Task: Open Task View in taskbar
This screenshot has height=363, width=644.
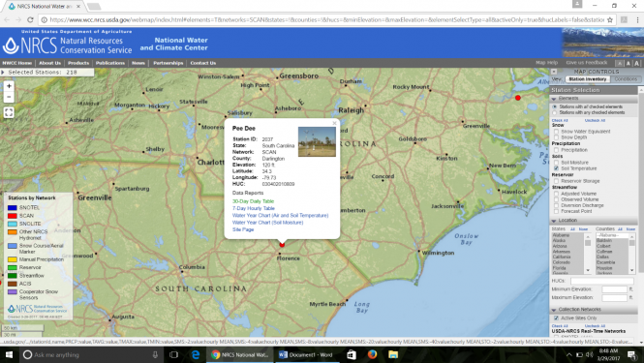Action: point(173,354)
